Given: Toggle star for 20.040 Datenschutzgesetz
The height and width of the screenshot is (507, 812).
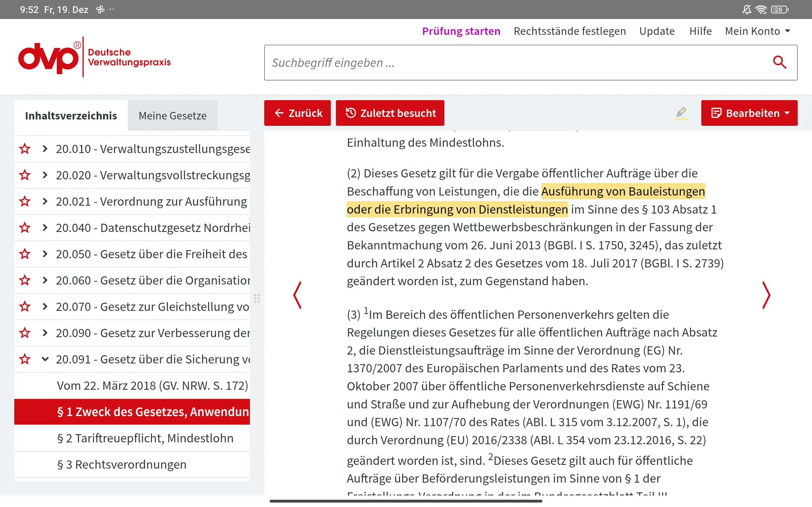Looking at the screenshot, I should pyautogui.click(x=24, y=228).
